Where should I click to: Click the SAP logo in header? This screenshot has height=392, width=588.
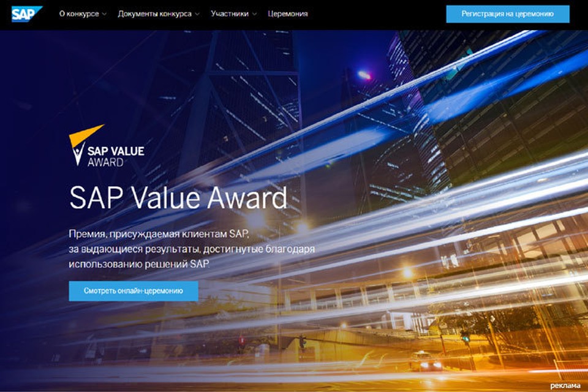click(27, 14)
